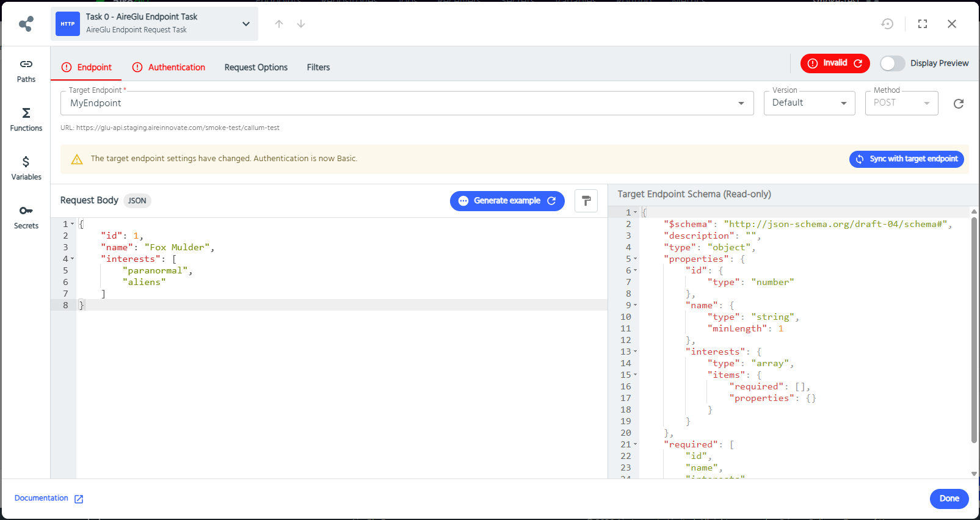The width and height of the screenshot is (980, 520).
Task: Enable the Display Preview switch
Action: click(x=892, y=63)
